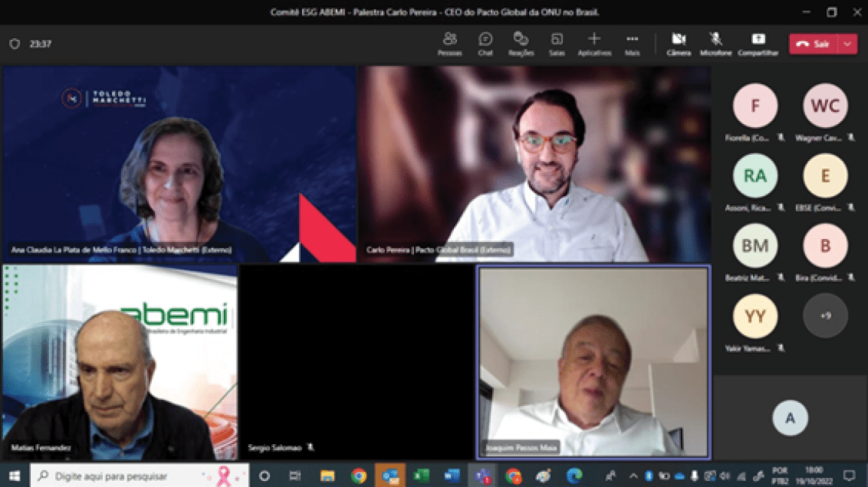Image resolution: width=868 pixels, height=487 pixels.
Task: Open Microsoft Edge from the taskbar
Action: 574,476
